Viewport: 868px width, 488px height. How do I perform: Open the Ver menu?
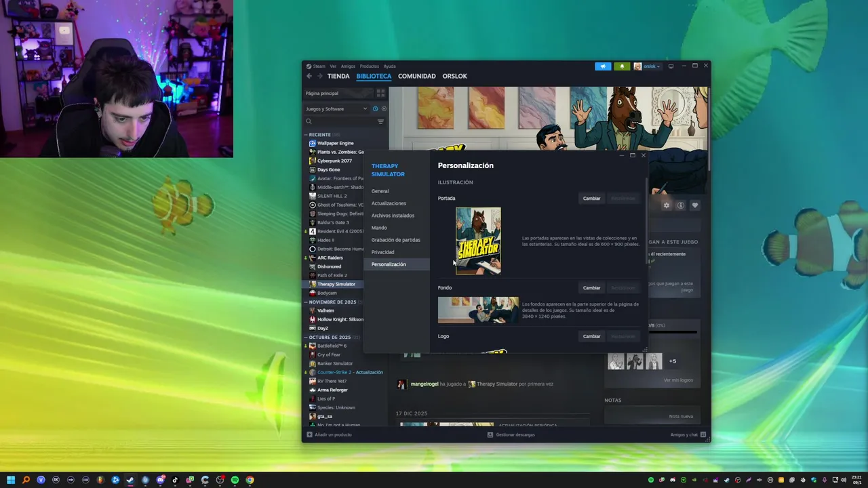(x=333, y=66)
